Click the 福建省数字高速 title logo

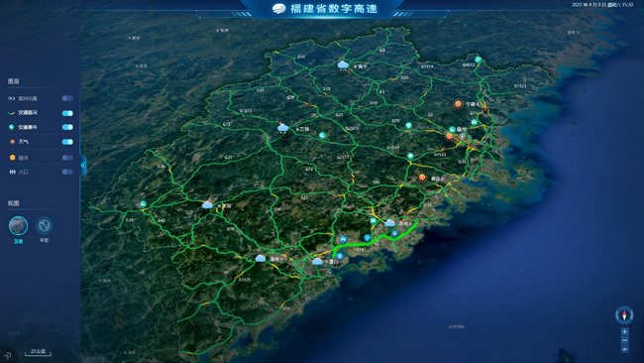pyautogui.click(x=278, y=8)
